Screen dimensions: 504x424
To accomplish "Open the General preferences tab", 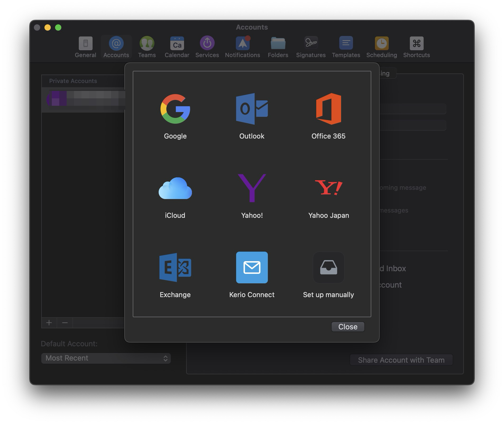I will click(85, 47).
